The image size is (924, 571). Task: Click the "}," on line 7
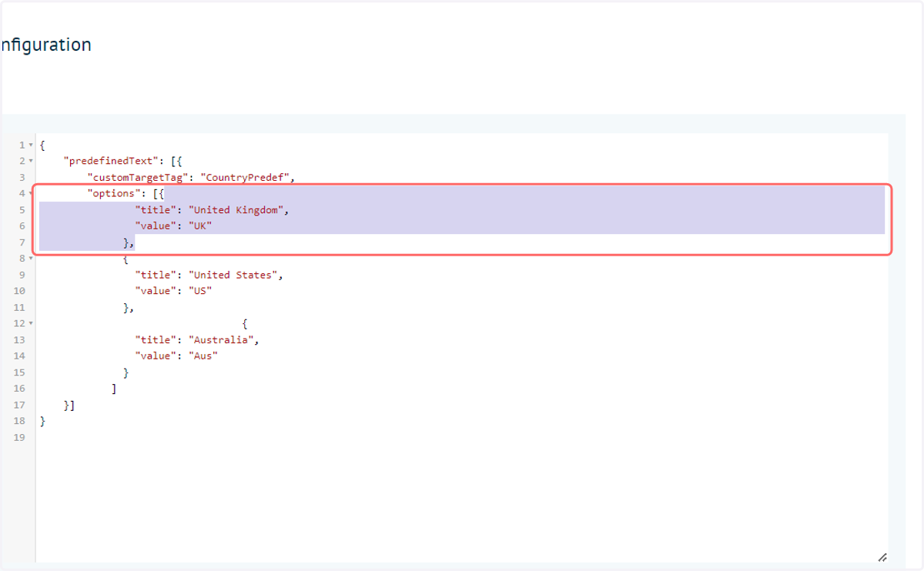click(x=129, y=242)
